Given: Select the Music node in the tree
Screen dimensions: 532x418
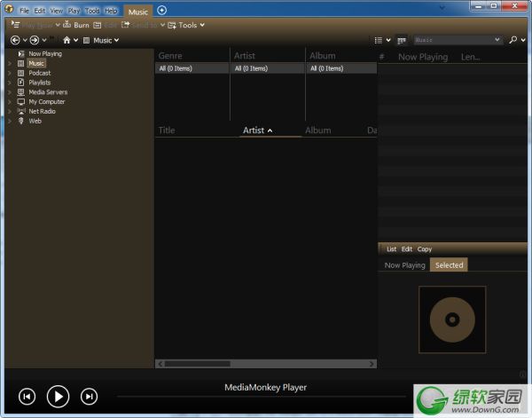Looking at the screenshot, I should tap(36, 63).
